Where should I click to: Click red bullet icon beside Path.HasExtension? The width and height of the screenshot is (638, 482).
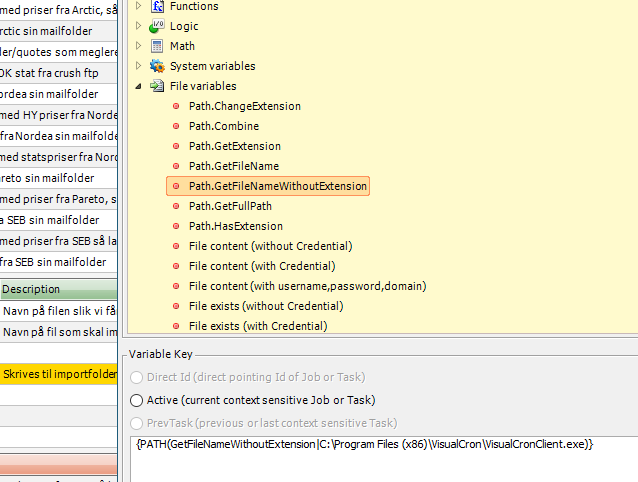176,226
